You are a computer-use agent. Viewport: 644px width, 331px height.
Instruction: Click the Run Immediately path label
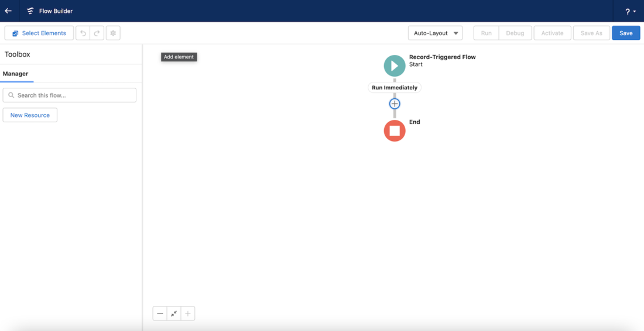pyautogui.click(x=395, y=87)
